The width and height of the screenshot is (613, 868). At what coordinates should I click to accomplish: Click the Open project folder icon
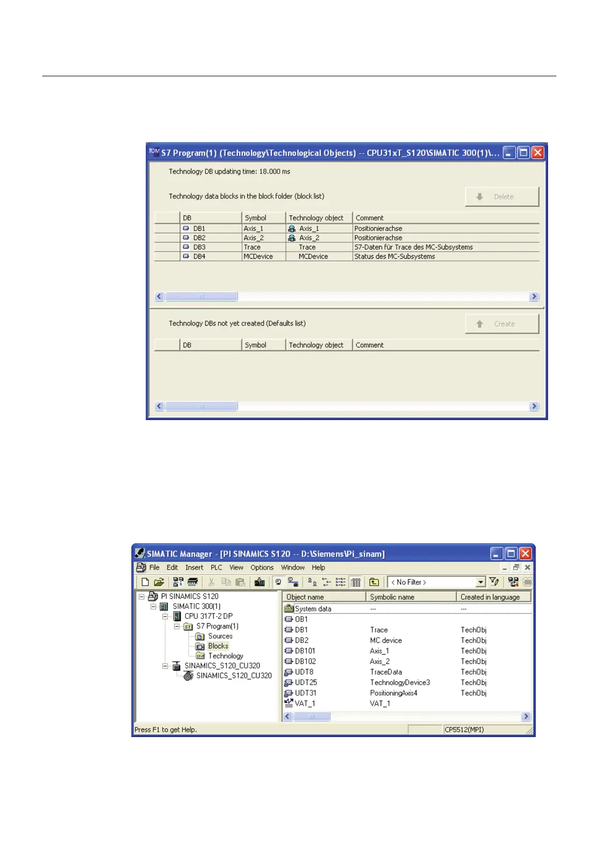tap(159, 582)
